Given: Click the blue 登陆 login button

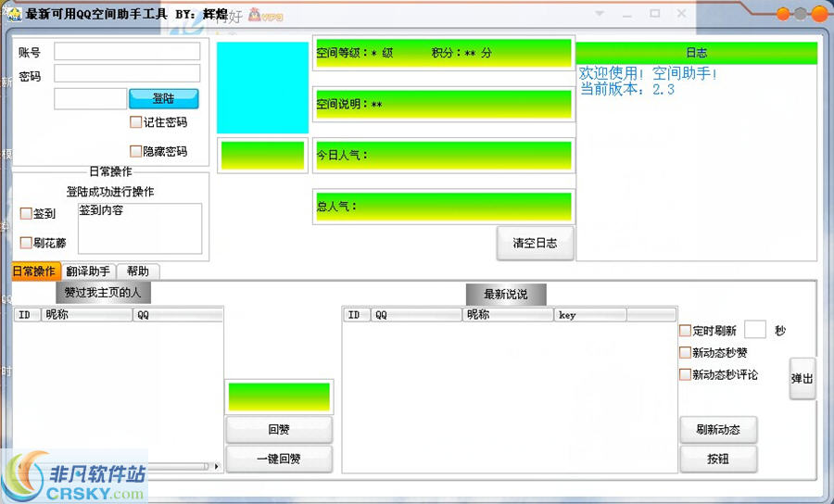Looking at the screenshot, I should (x=164, y=98).
